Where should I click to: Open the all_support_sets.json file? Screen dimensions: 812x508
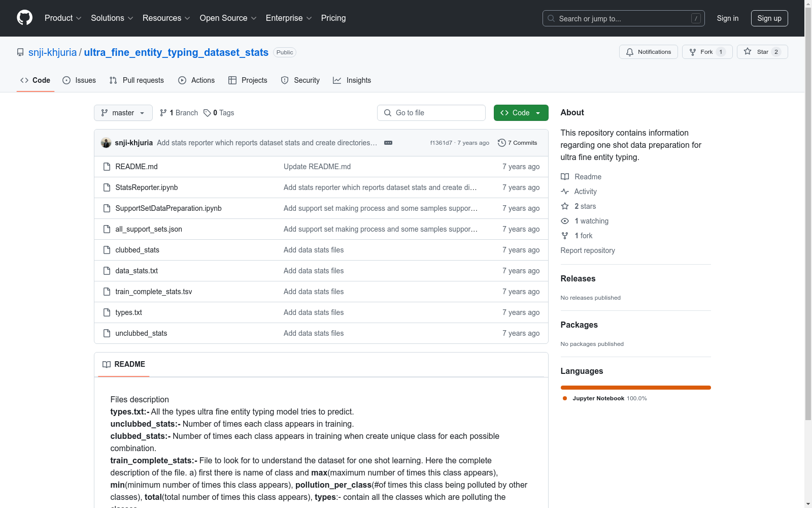click(x=149, y=229)
